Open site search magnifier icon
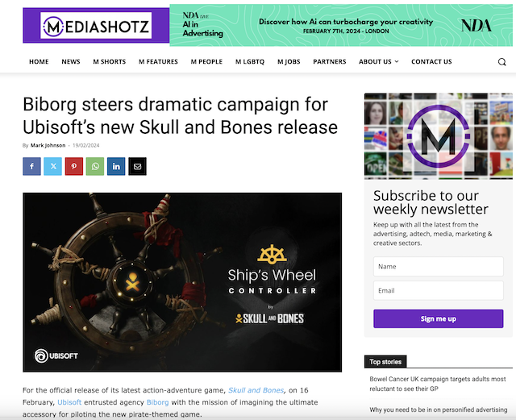The image size is (516, 420). pos(501,62)
